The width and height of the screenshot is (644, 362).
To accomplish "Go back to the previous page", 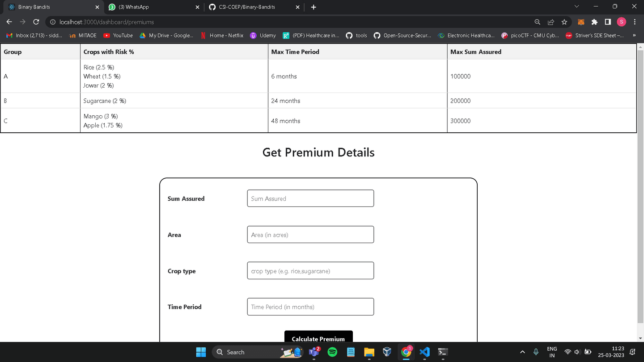I will coord(9,22).
